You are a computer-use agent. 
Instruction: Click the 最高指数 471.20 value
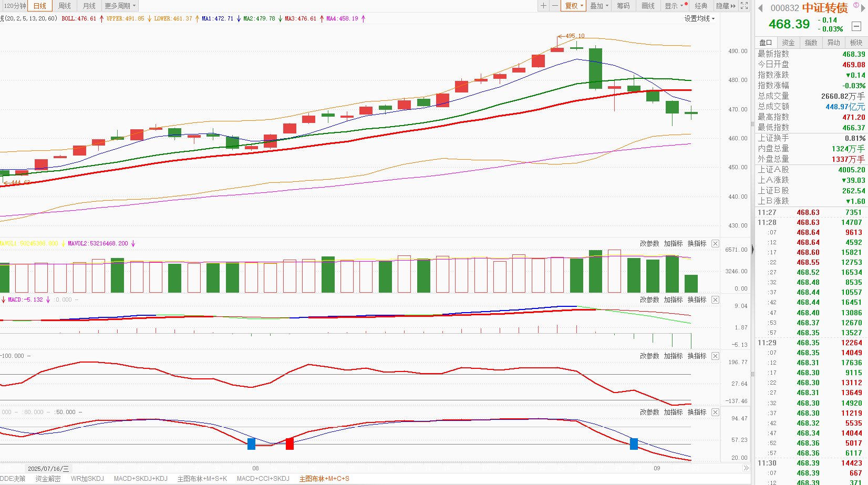[853, 117]
